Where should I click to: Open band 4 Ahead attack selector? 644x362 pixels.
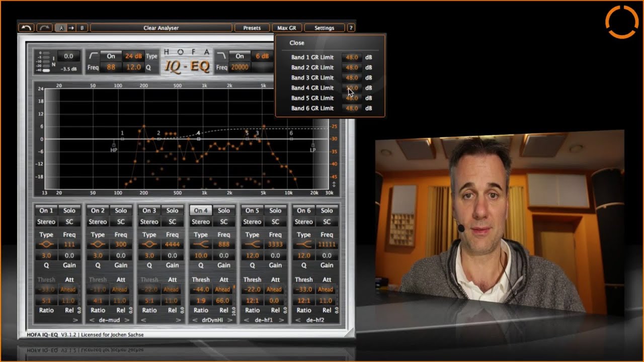(x=222, y=290)
